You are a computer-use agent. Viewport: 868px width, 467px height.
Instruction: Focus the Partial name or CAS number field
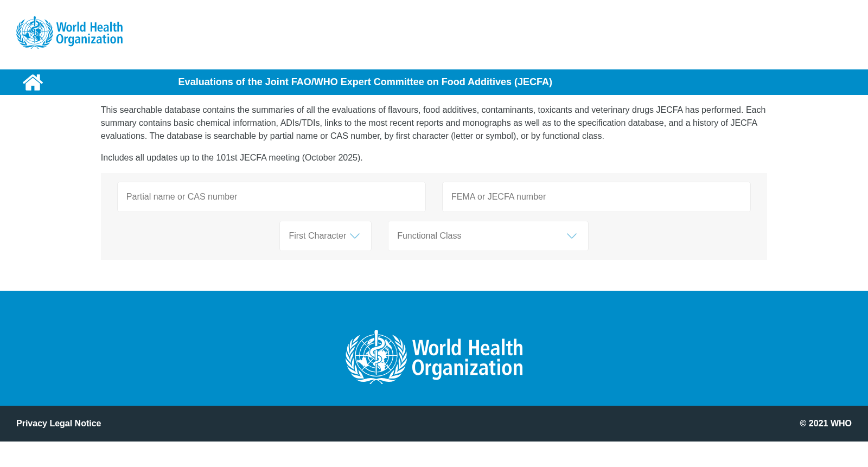[x=271, y=197]
